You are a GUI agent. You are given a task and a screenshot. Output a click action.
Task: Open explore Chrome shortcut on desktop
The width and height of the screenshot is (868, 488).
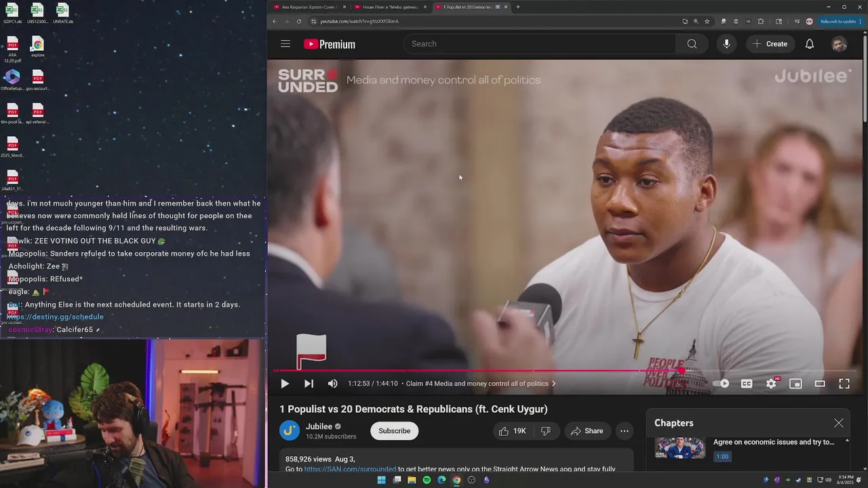37,47
